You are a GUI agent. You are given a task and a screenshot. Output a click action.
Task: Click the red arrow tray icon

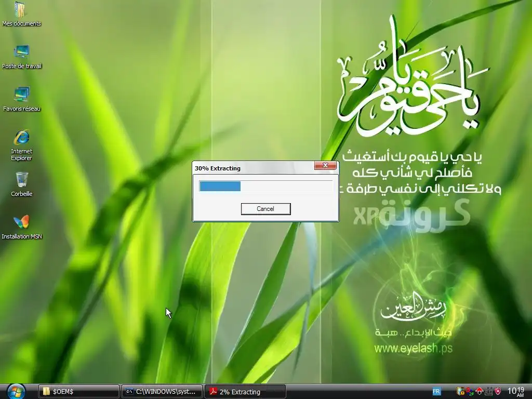click(479, 392)
